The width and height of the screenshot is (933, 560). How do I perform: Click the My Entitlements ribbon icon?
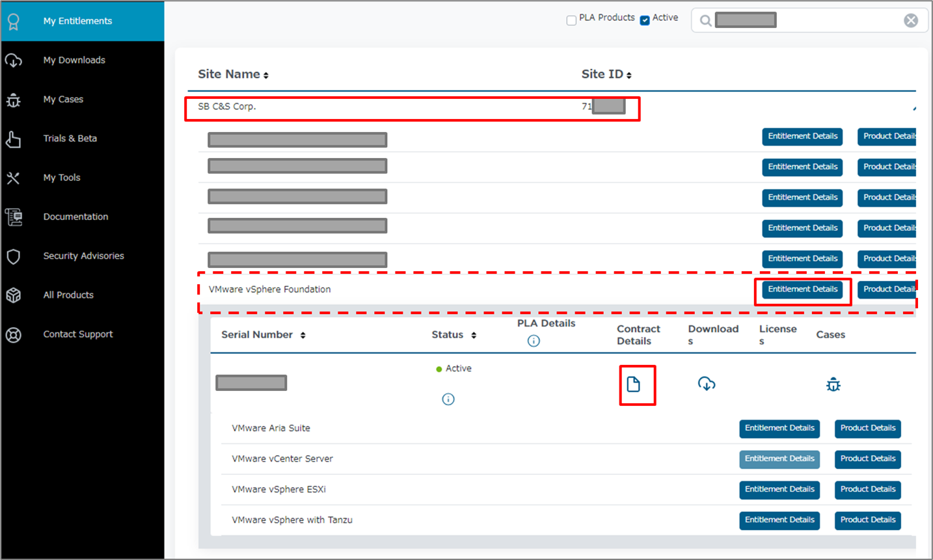pos(14,21)
